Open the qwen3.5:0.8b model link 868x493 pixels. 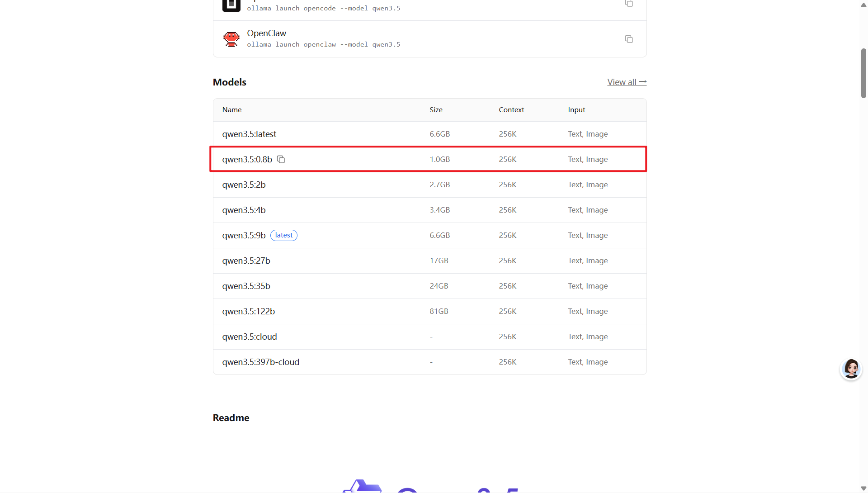coord(247,159)
